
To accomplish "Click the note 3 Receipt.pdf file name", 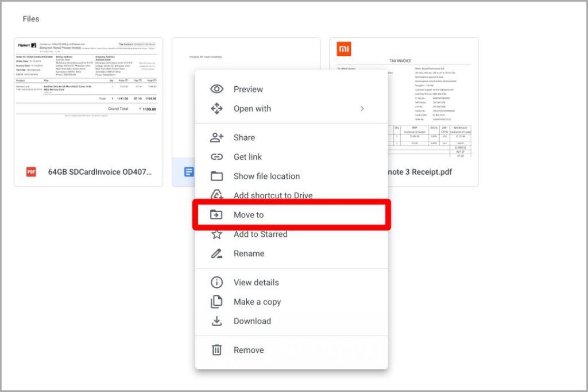I will (x=420, y=172).
